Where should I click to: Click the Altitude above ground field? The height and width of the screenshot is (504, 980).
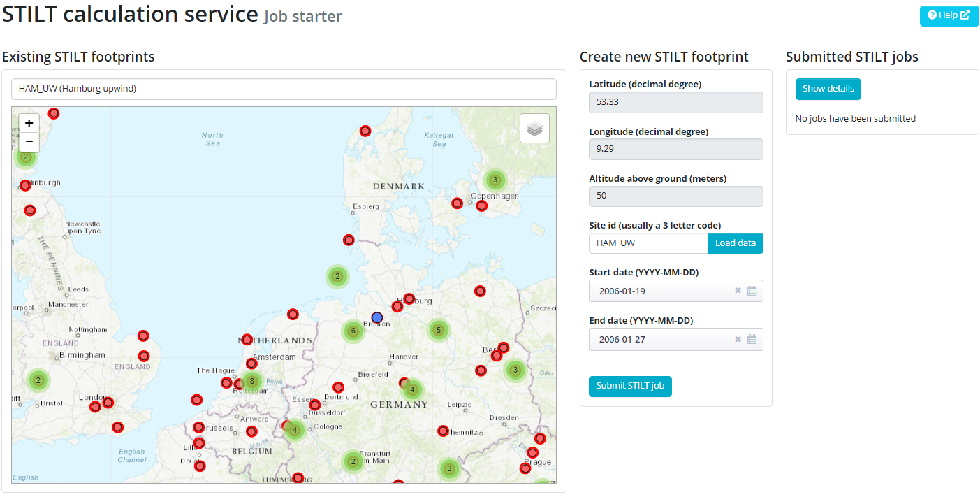675,196
